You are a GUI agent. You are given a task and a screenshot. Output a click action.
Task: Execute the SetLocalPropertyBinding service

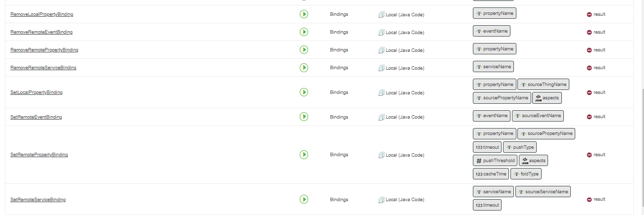pos(304,92)
